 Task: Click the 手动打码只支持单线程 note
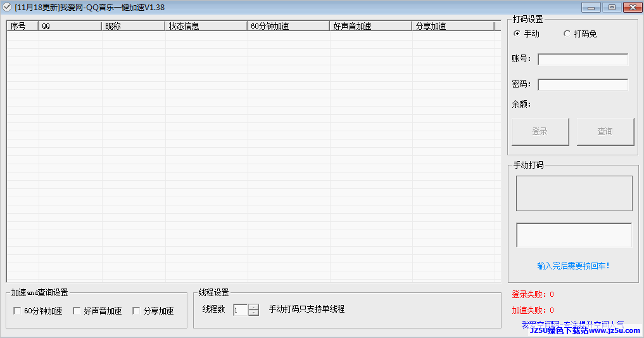coord(306,309)
